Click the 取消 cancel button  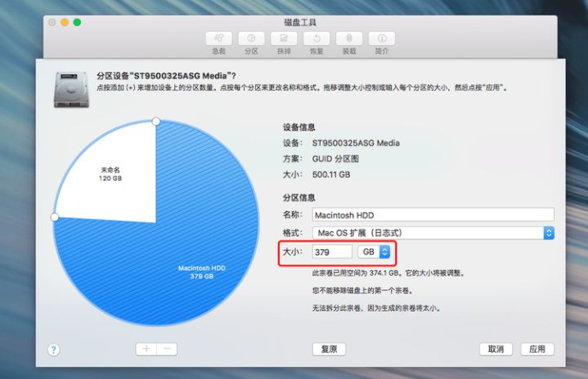(496, 349)
